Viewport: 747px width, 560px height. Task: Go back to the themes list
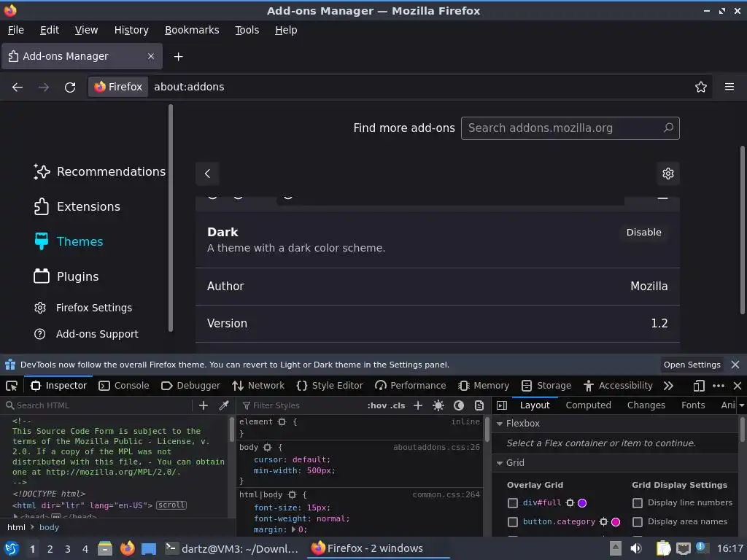pos(207,174)
